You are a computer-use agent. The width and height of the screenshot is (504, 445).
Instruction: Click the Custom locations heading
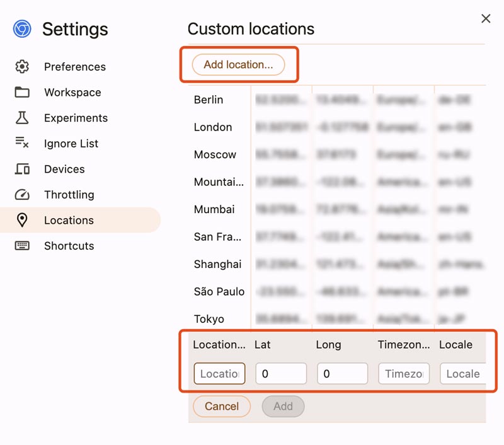(x=251, y=29)
